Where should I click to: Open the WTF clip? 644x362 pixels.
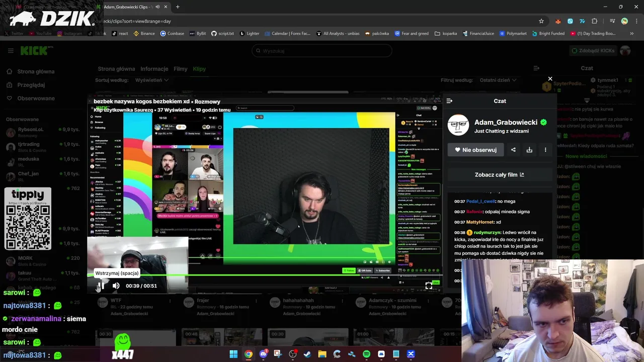click(116, 300)
